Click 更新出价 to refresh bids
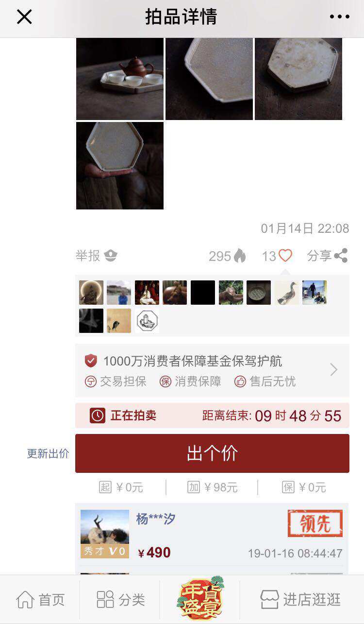Viewport: 364px width, 624px height. click(x=48, y=454)
